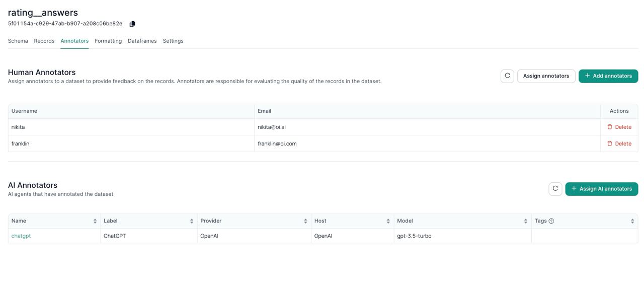Sort AI annotators by Tags column
The image size is (644, 288).
point(632,221)
